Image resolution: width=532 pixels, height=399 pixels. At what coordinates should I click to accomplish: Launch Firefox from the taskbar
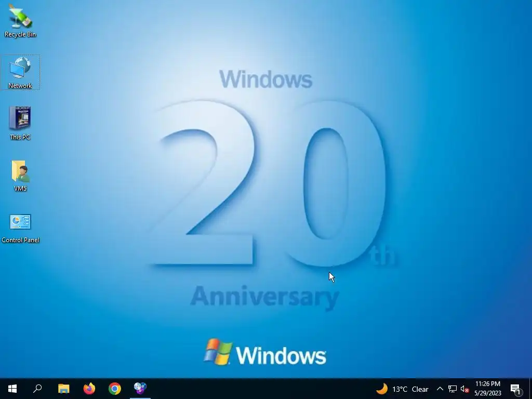pos(89,389)
